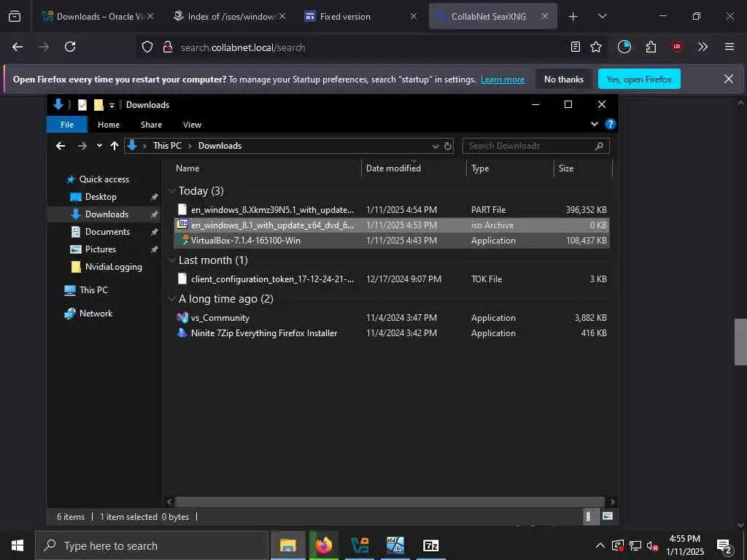Open the Explorer Share ribbon tab

click(151, 125)
